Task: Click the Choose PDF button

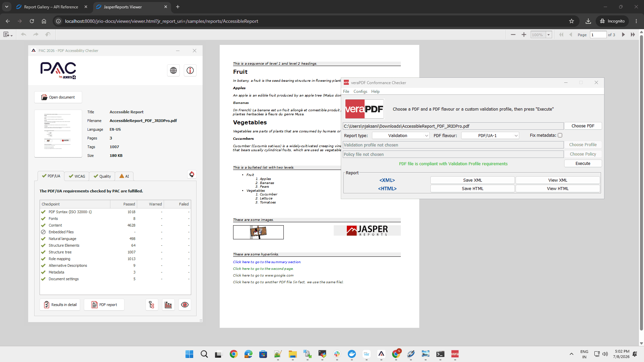Action: tap(583, 126)
